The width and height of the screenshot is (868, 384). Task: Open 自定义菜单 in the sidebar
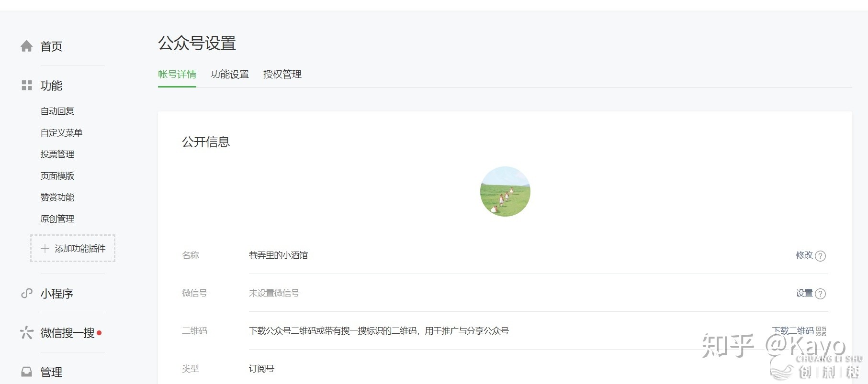(x=61, y=133)
